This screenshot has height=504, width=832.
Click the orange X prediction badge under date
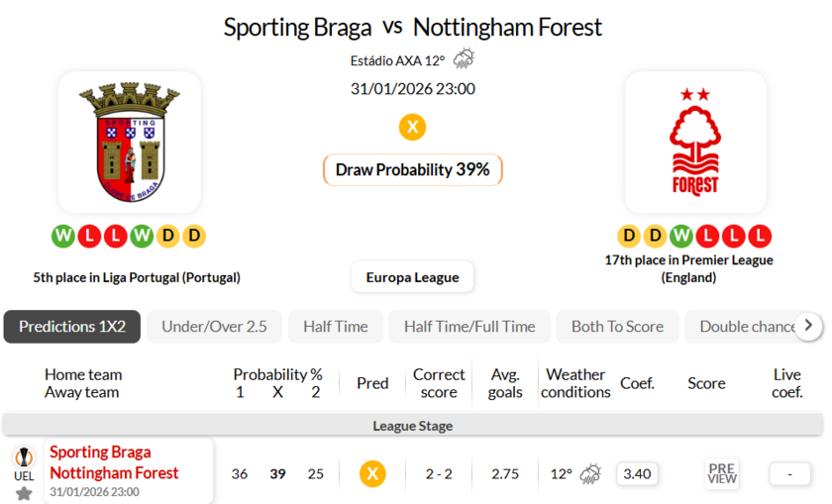coord(412,127)
